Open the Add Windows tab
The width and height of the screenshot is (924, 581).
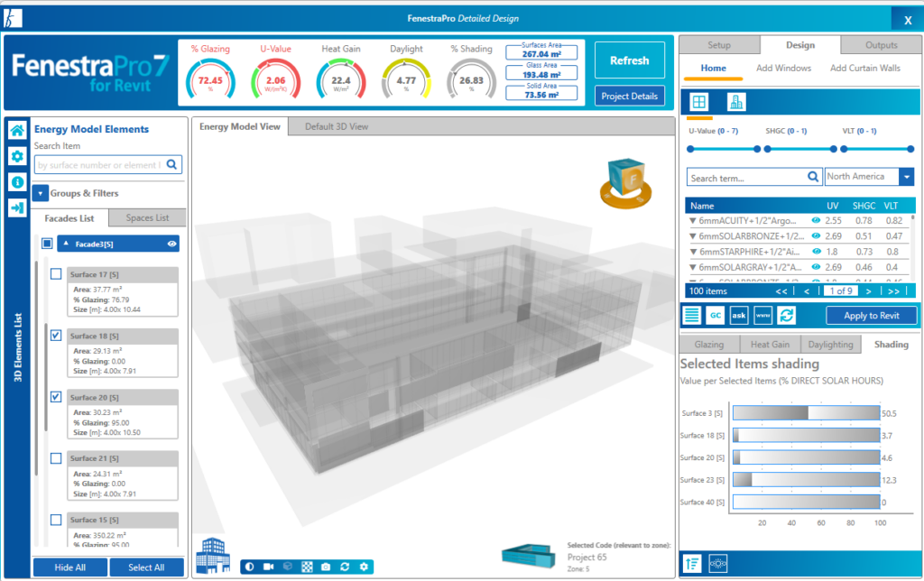[x=783, y=68]
